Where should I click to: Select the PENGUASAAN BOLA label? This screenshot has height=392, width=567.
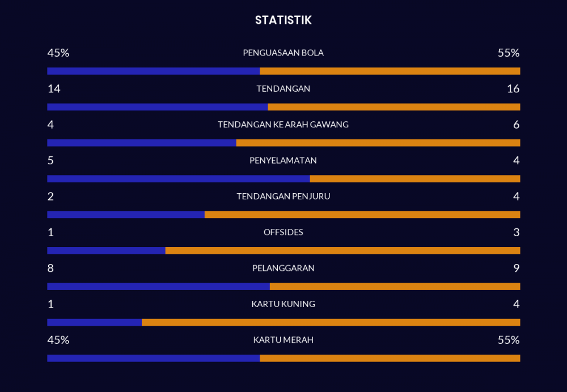[x=283, y=53]
